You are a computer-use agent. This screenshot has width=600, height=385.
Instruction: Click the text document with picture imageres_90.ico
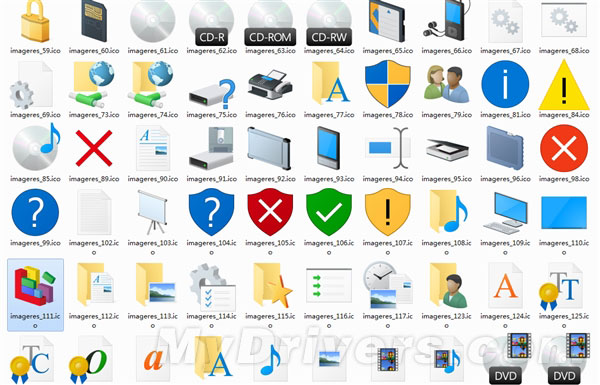click(153, 148)
